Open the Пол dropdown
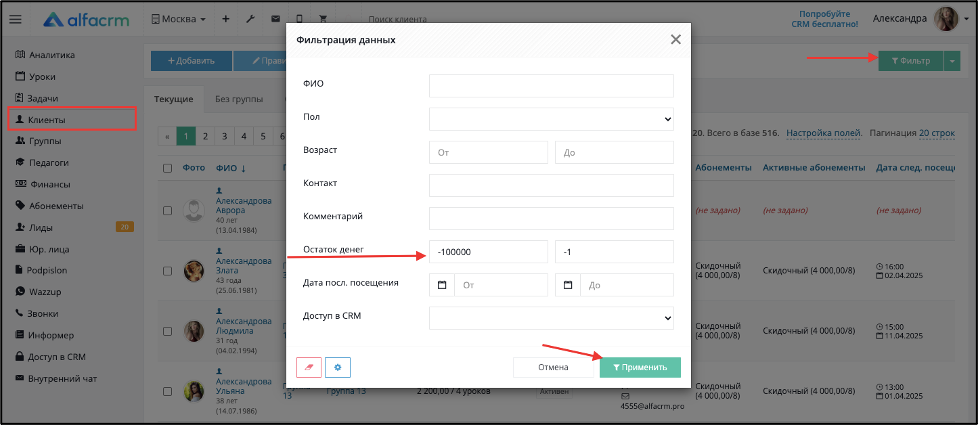979x427 pixels. tap(551, 119)
